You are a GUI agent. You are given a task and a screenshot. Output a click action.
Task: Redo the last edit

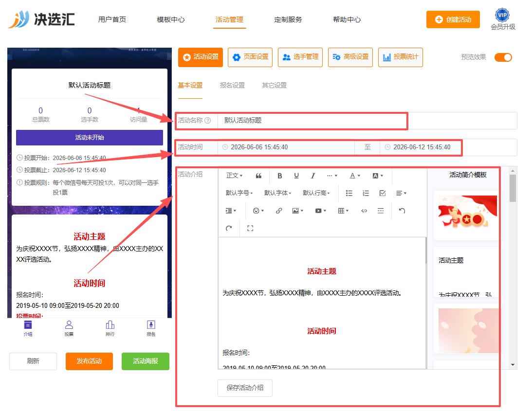pos(229,228)
